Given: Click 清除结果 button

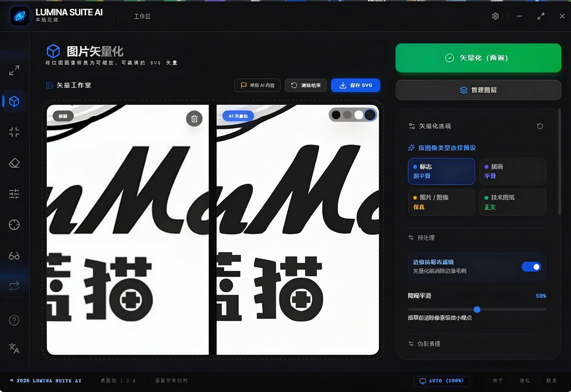Looking at the screenshot, I should pyautogui.click(x=306, y=85).
